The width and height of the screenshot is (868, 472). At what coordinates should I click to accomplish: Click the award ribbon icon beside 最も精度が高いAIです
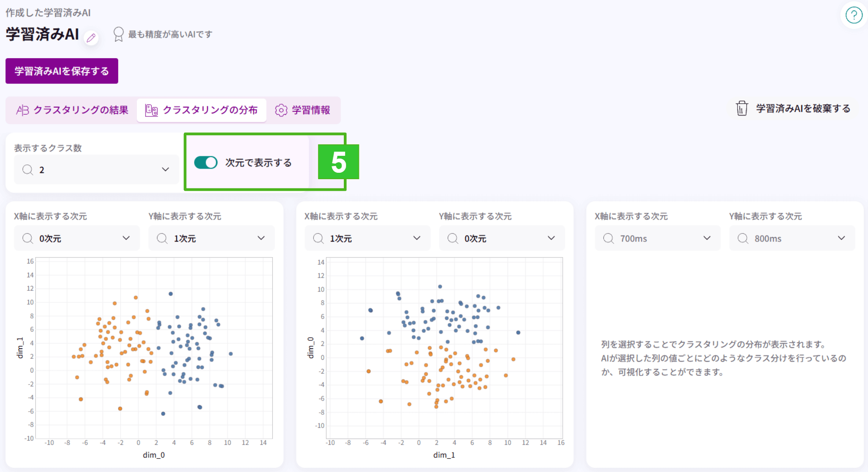(x=118, y=34)
